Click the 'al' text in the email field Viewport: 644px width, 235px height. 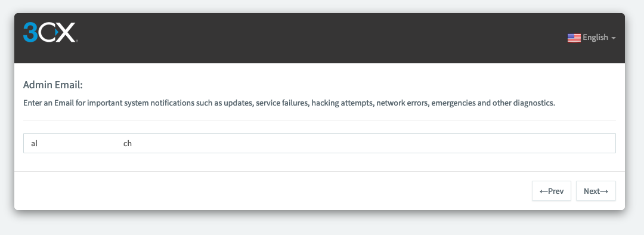pos(34,144)
